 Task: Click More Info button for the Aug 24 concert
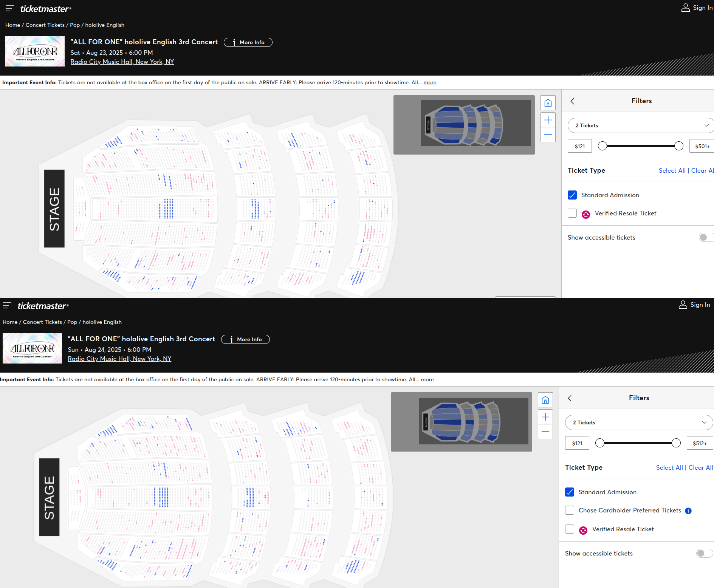click(245, 339)
